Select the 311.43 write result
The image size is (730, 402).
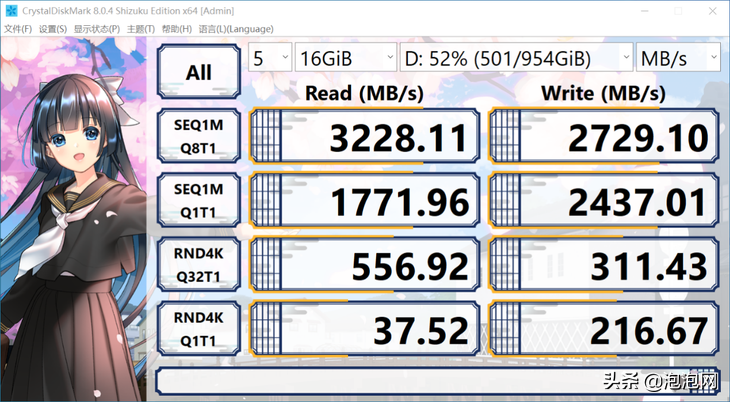(x=604, y=265)
